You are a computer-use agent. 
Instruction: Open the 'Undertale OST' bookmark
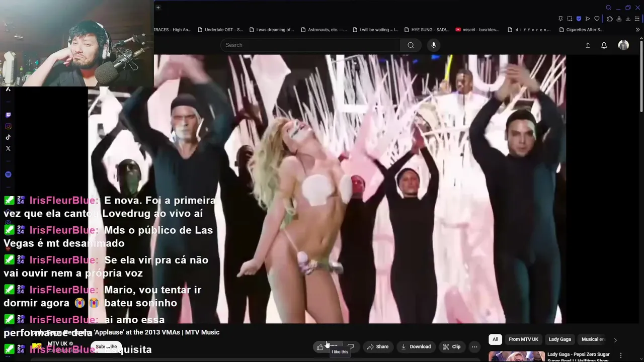220,30
